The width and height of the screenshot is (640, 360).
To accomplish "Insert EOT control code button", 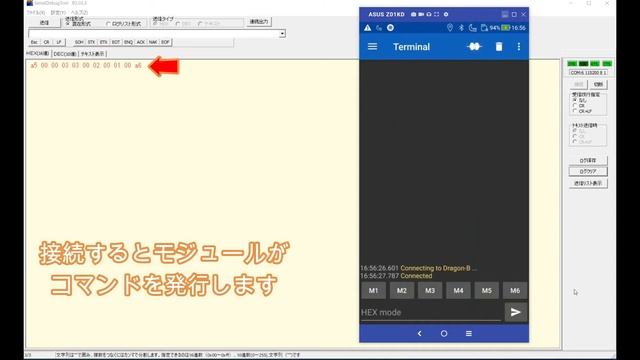I will [116, 42].
